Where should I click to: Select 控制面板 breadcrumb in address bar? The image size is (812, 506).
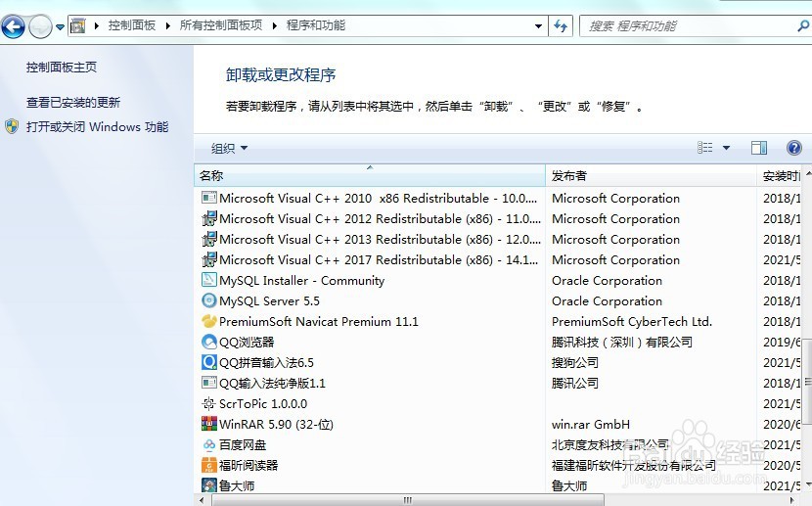coord(131,25)
